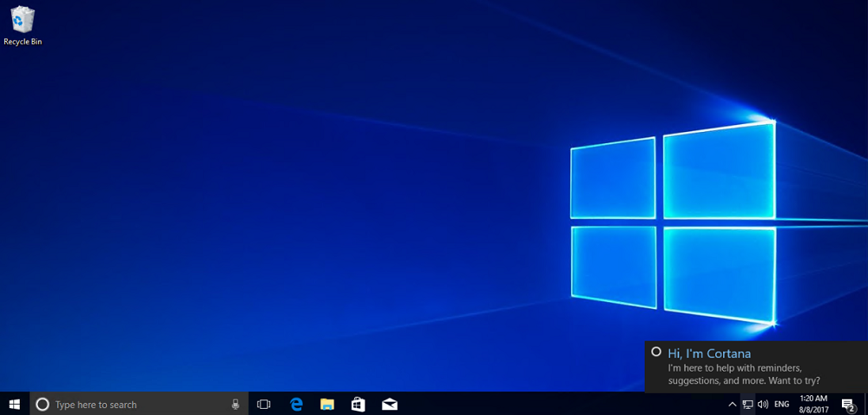Click the volume speaker tray icon
The image size is (868, 415).
coord(763,405)
